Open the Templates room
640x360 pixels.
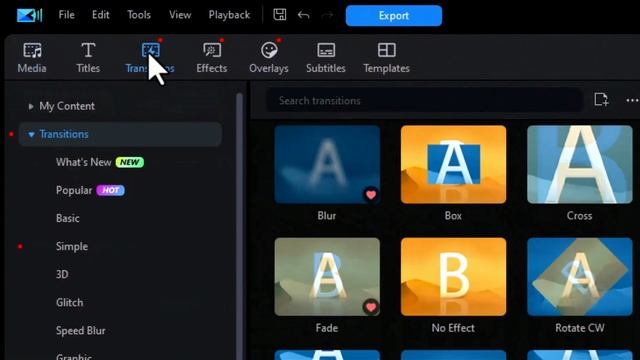click(386, 58)
